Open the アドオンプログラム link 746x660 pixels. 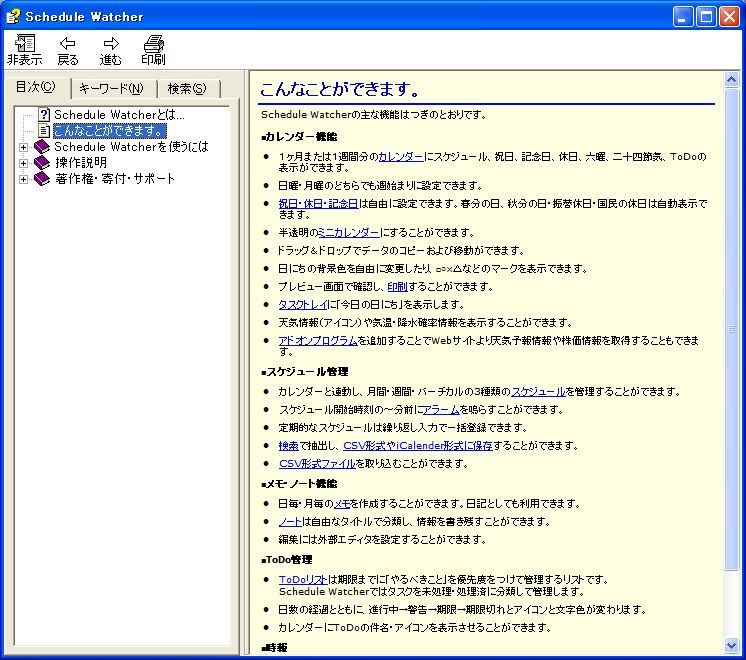click(318, 341)
